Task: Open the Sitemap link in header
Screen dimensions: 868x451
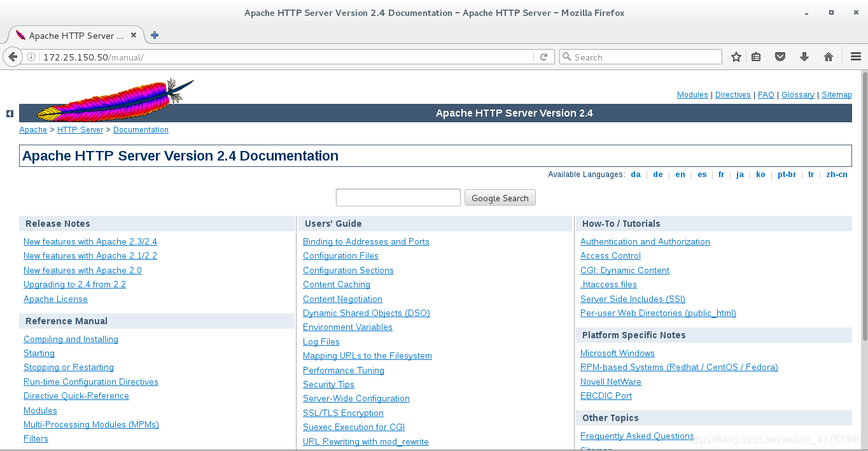Action: pos(837,95)
